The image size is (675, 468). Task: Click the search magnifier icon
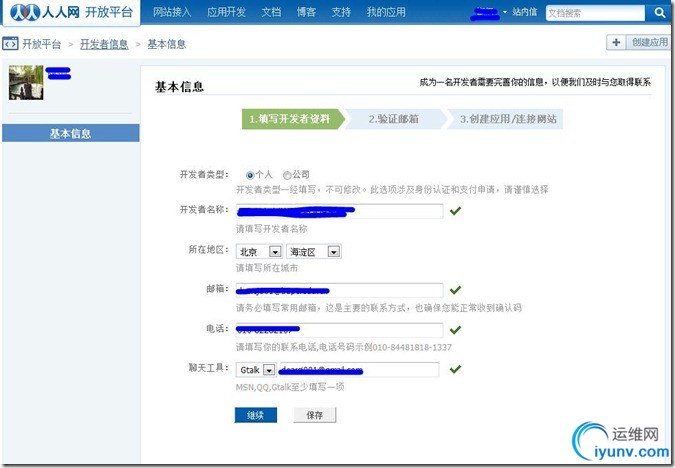pos(660,12)
